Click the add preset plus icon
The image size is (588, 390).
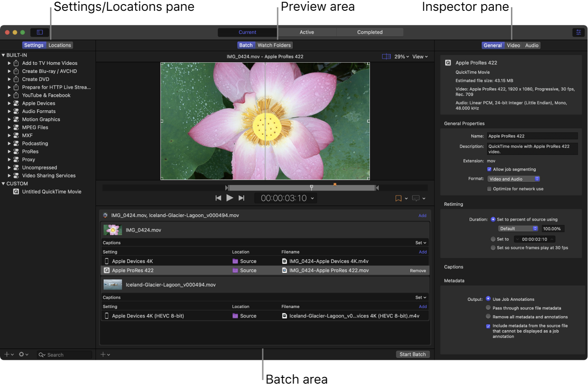coord(7,354)
